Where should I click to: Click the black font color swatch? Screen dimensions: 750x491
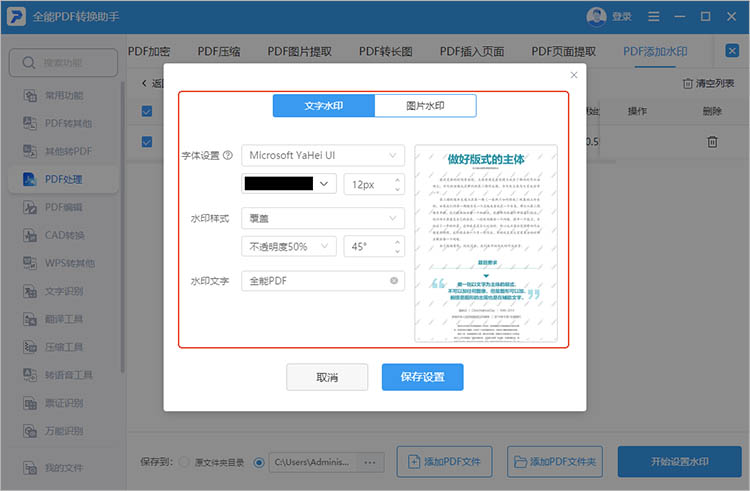pyautogui.click(x=279, y=184)
